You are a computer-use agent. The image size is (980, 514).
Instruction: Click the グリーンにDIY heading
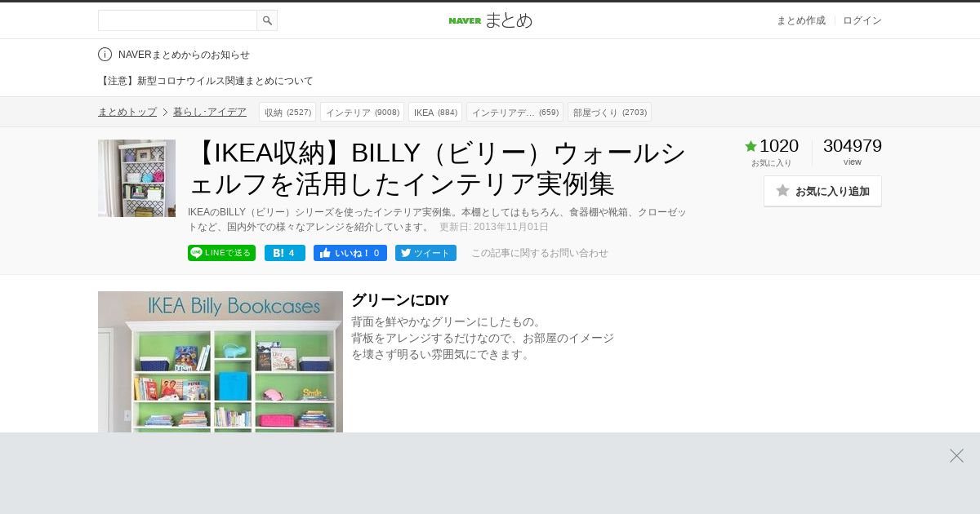tap(400, 300)
